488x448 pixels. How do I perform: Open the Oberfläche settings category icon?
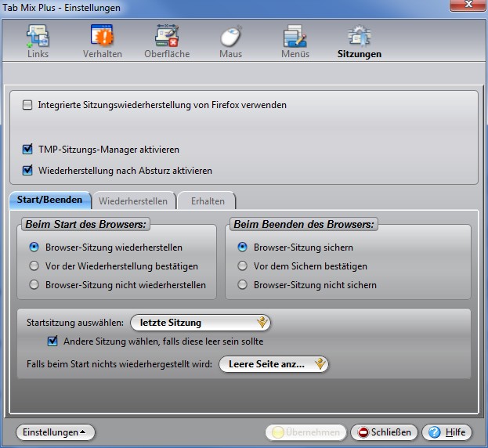(167, 42)
